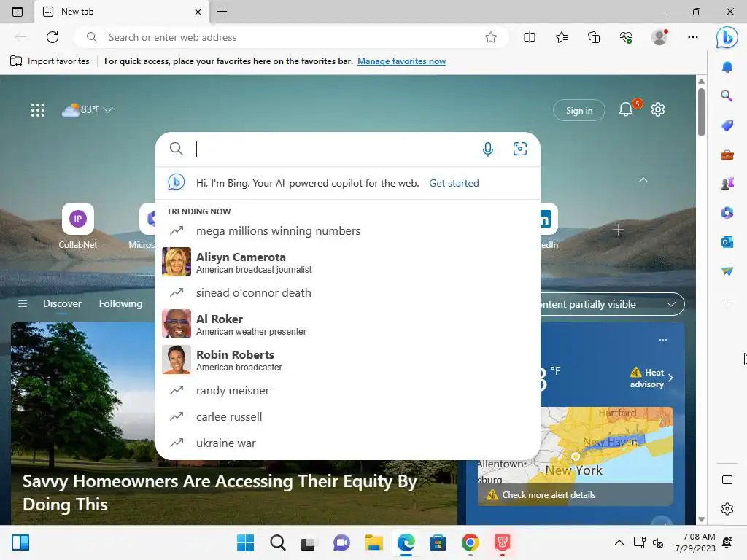Open content partially visible layout dropdown
The width and height of the screenshot is (747, 560).
612,304
